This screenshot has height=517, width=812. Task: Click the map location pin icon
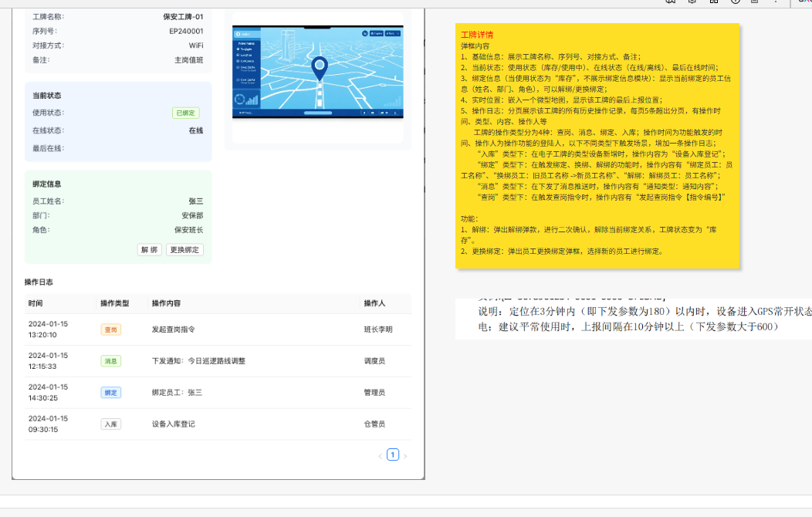(320, 69)
